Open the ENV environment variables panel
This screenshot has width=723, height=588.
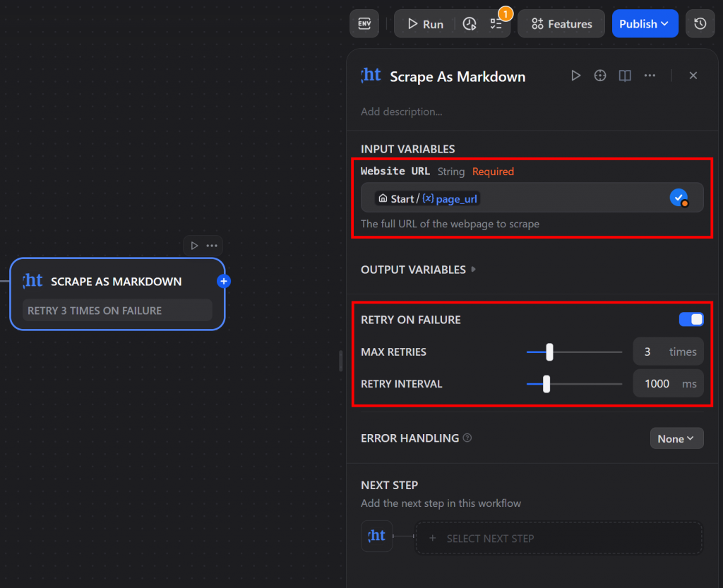(x=364, y=23)
